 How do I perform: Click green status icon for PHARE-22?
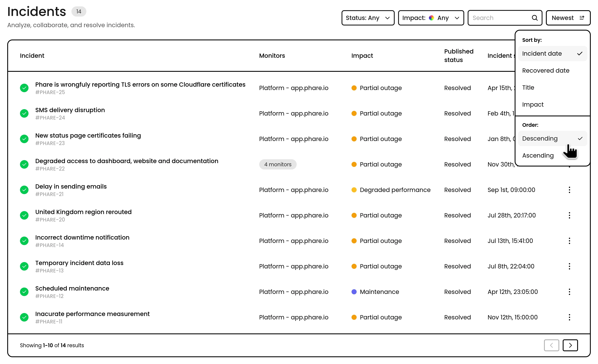tap(24, 164)
